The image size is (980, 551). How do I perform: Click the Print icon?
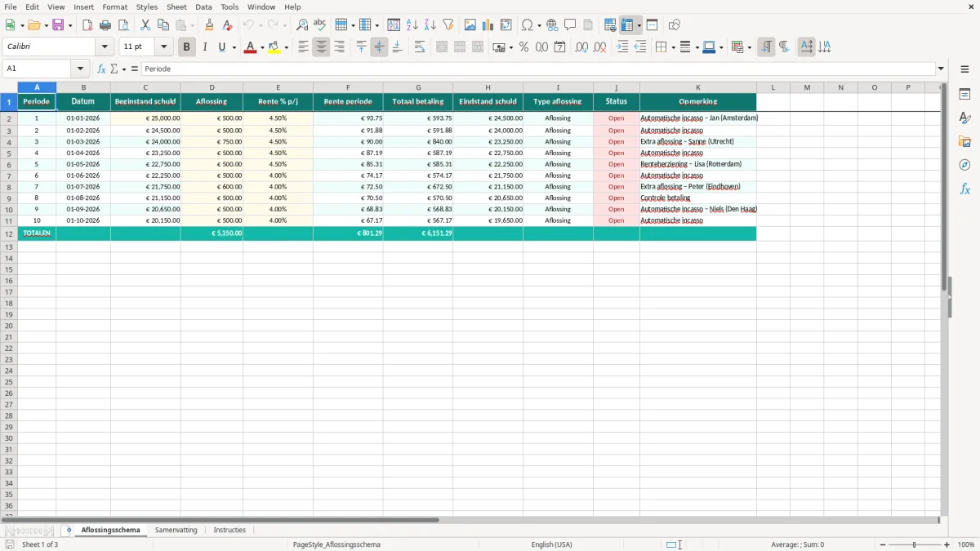pos(105,25)
